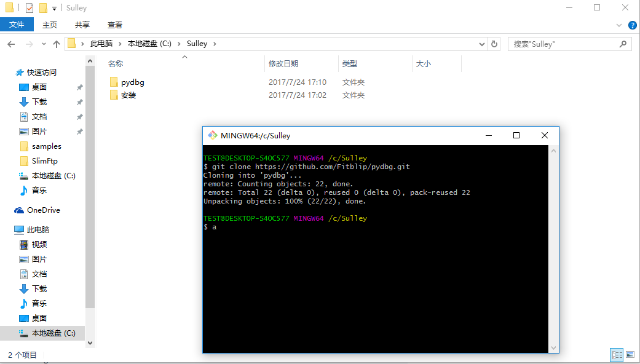The width and height of the screenshot is (640, 364).
Task: Expand the chevron after Sulley breadcrumb
Action: pyautogui.click(x=215, y=44)
